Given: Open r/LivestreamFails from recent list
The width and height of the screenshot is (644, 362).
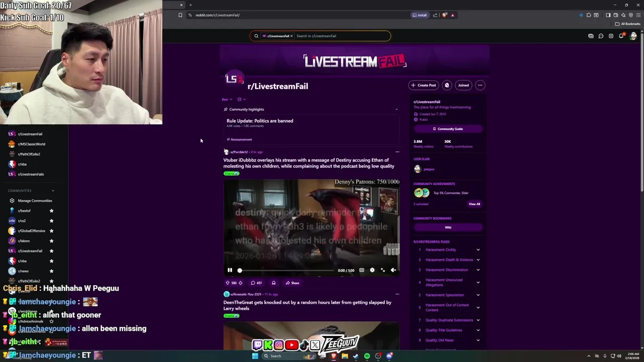Looking at the screenshot, I should click(31, 174).
